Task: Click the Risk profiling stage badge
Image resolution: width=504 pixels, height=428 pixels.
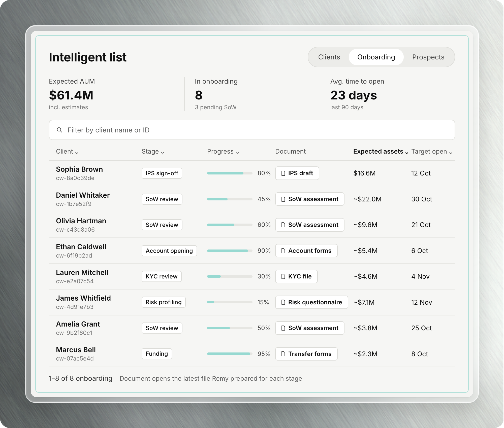Action: pyautogui.click(x=164, y=302)
